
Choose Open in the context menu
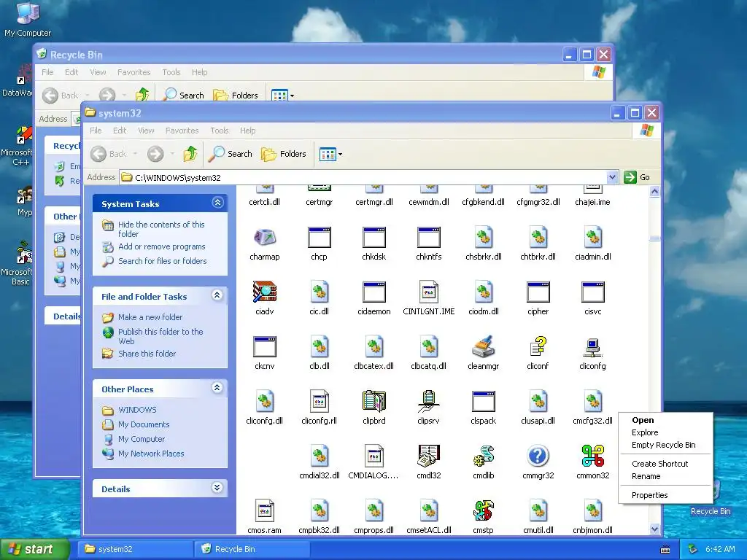click(x=665, y=420)
